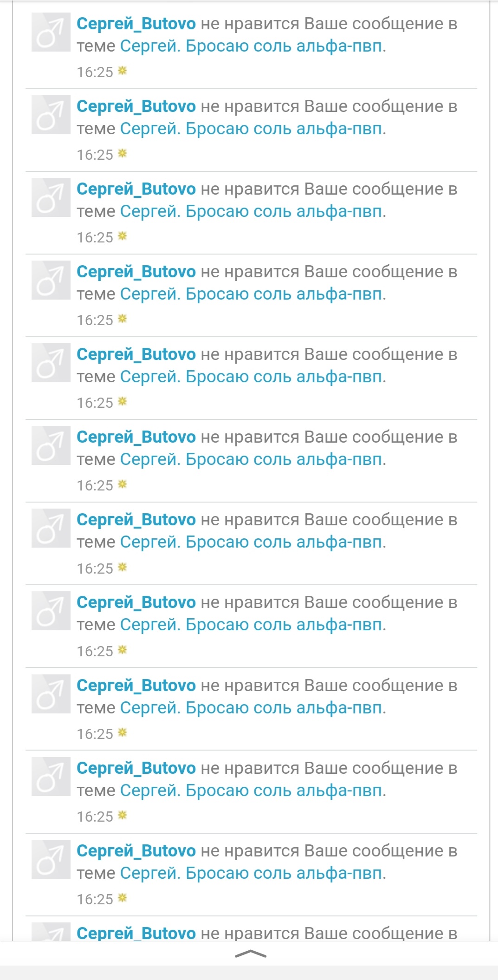The image size is (498, 980).
Task: Click the yellow star beside the second notification's time
Action: pyautogui.click(x=123, y=153)
